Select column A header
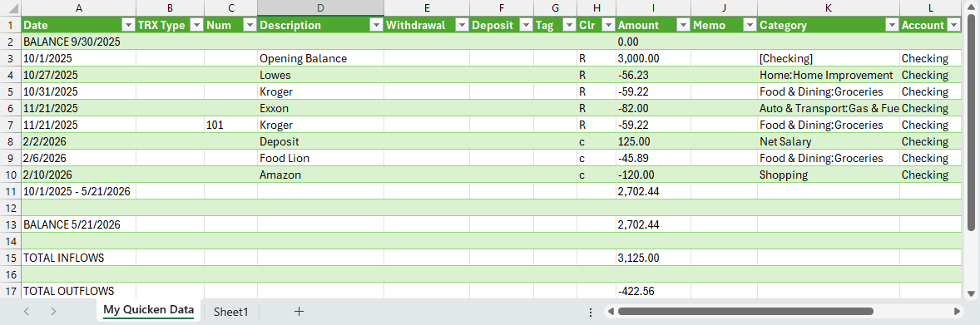The image size is (980, 325). pos(78,8)
